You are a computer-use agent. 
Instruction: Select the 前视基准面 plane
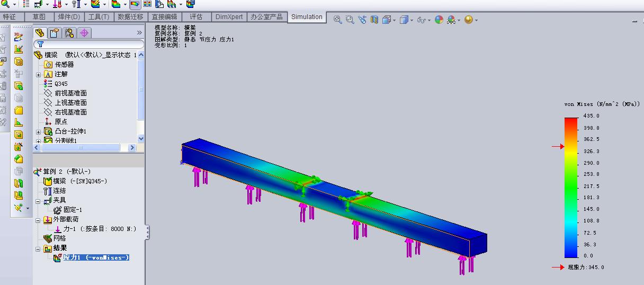66,93
